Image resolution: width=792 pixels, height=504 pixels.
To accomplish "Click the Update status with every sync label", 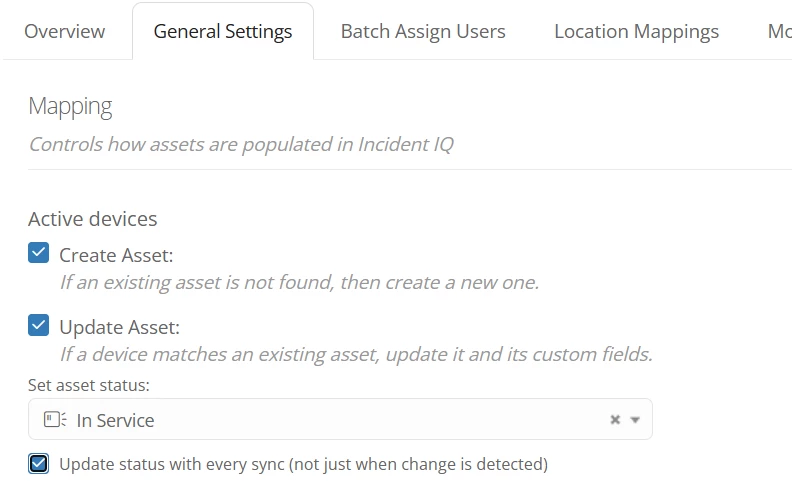I will click(x=303, y=464).
